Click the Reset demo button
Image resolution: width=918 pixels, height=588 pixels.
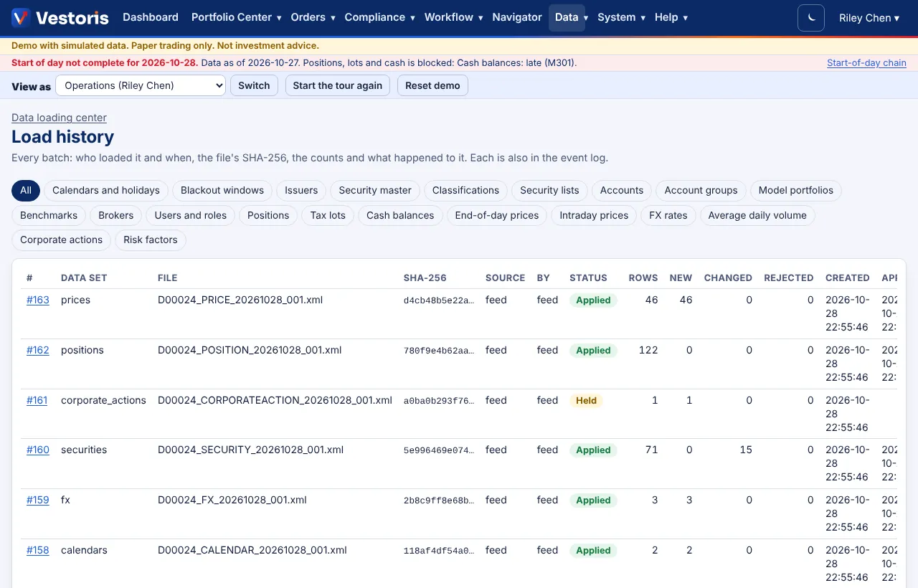click(x=432, y=85)
